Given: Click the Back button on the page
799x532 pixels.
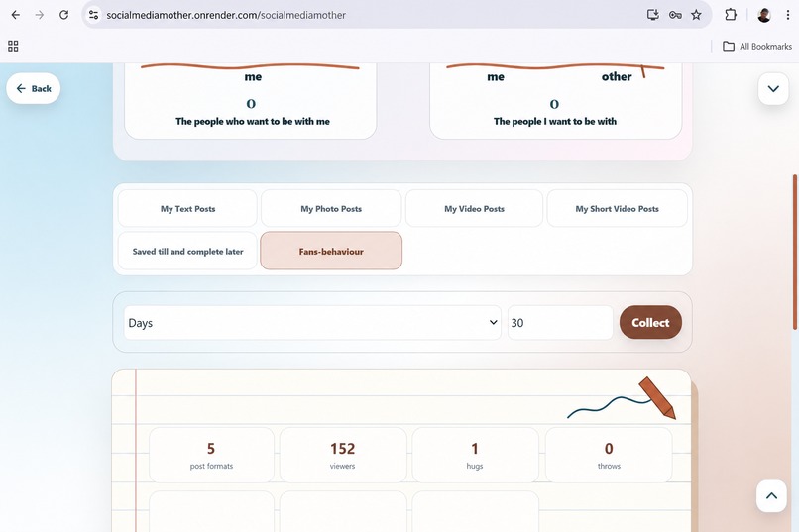Looking at the screenshot, I should (34, 88).
